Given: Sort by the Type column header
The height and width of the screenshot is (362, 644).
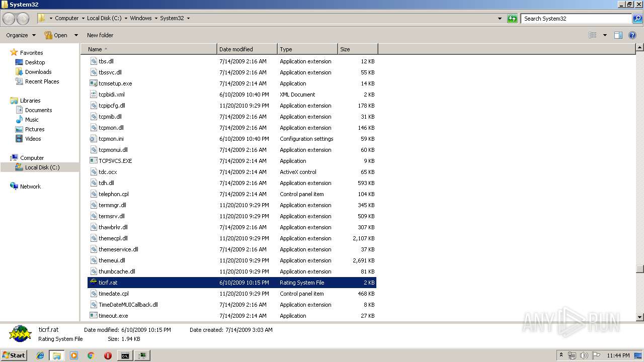Looking at the screenshot, I should 307,49.
